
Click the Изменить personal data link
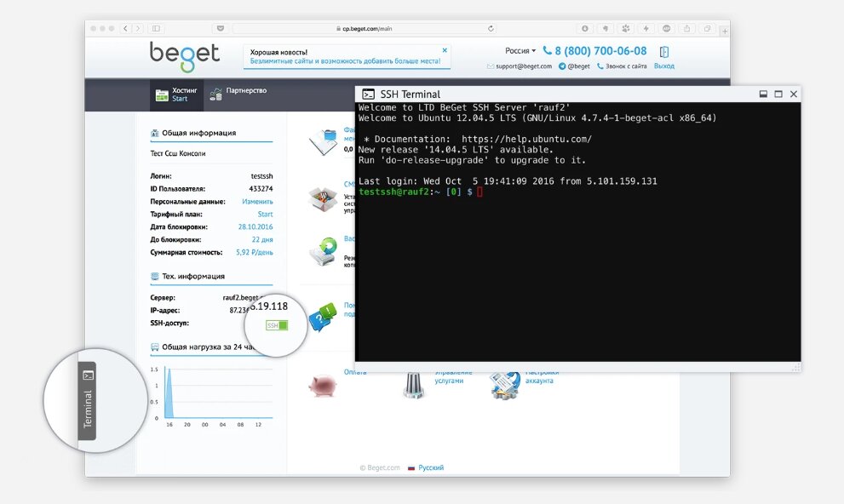(257, 202)
